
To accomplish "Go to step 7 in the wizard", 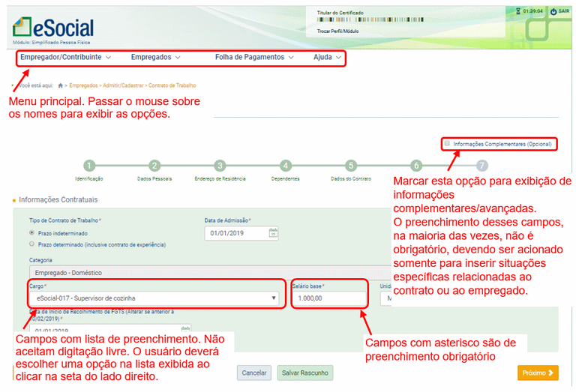I will click(x=482, y=166).
